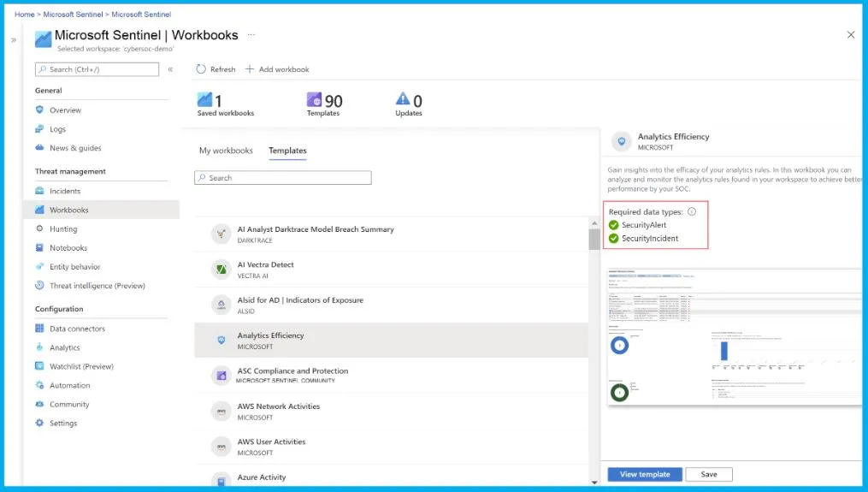Screen dimensions: 868x492
Task: Click the SecurityAlert data type
Action: [x=644, y=224]
